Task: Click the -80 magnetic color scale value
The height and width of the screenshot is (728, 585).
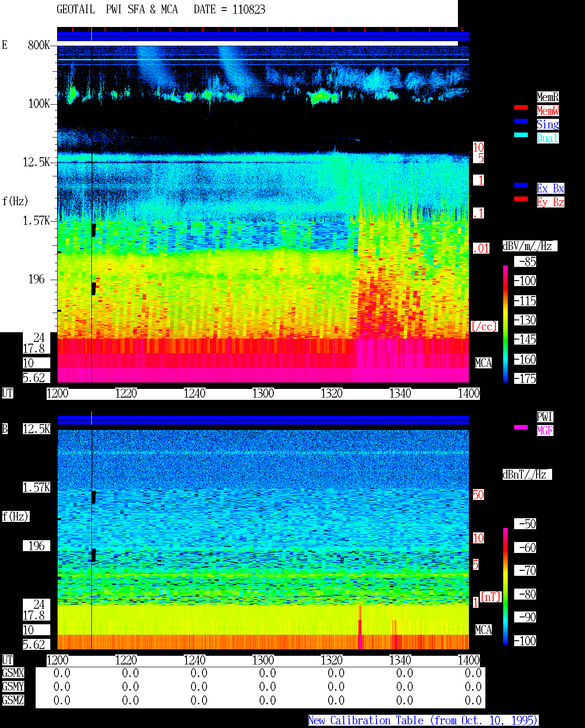Action: [x=525, y=594]
